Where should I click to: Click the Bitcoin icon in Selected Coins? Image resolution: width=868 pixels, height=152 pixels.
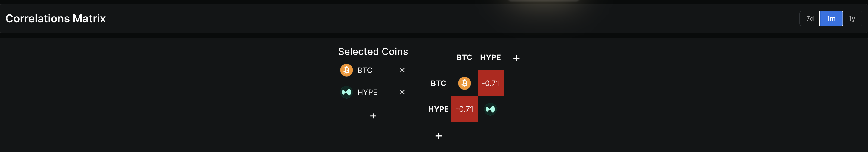pyautogui.click(x=346, y=70)
